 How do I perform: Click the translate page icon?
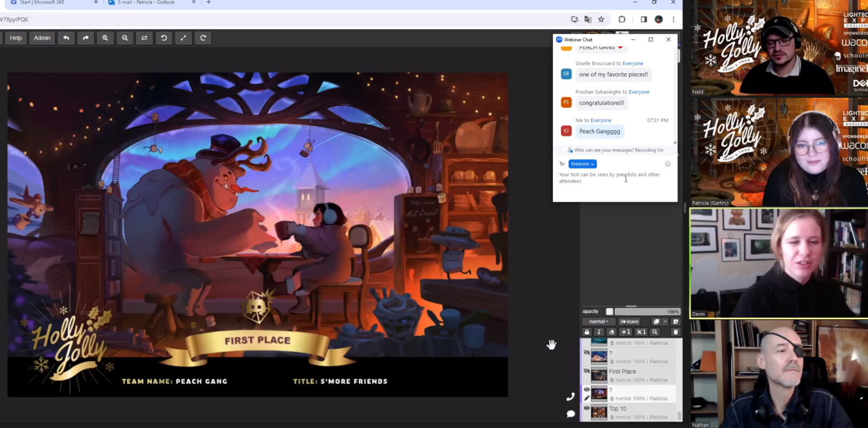588,20
